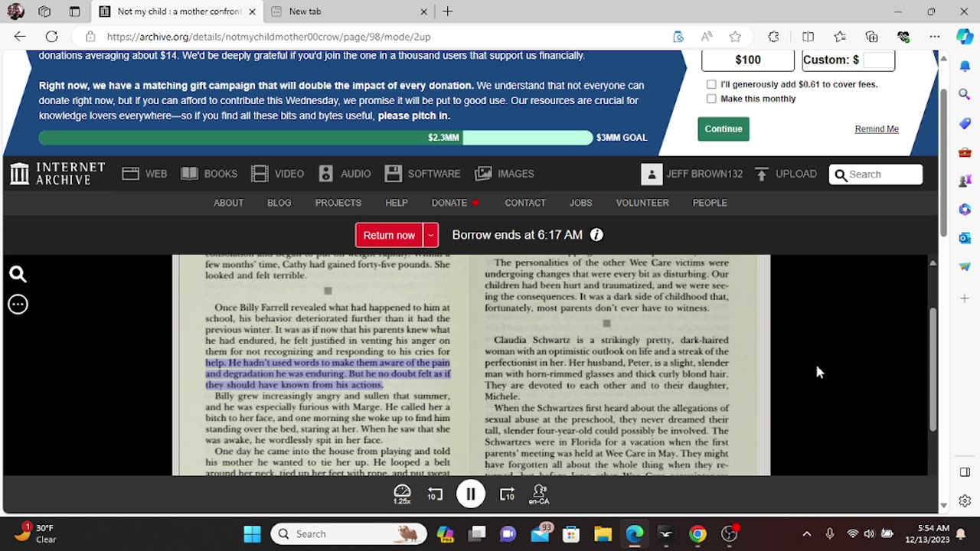Open the Collections icon
Image resolution: width=980 pixels, height=551 pixels.
pyautogui.click(x=871, y=37)
